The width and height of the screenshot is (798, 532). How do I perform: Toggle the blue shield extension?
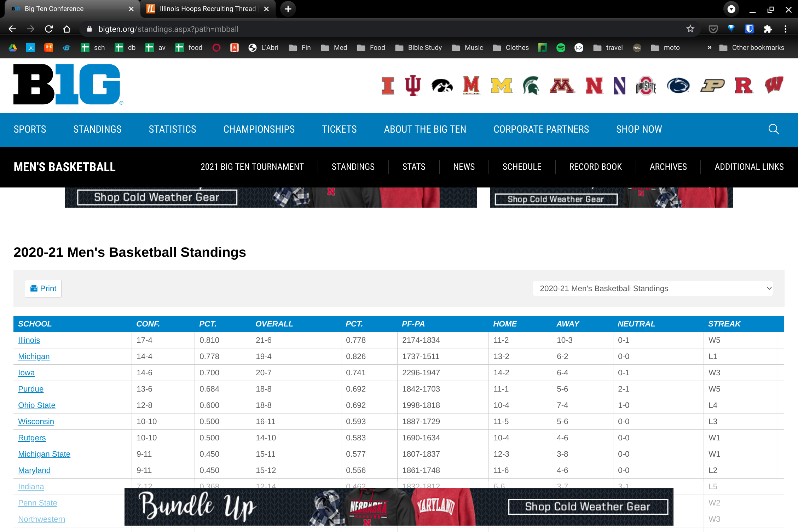coord(750,29)
